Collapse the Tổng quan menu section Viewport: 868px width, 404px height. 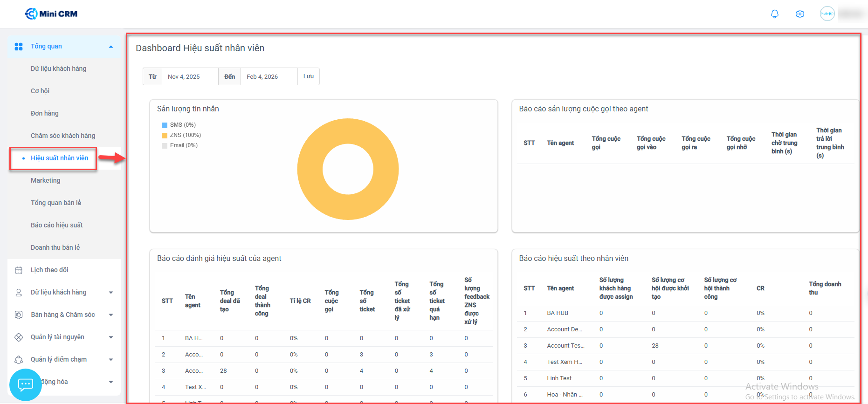(111, 47)
